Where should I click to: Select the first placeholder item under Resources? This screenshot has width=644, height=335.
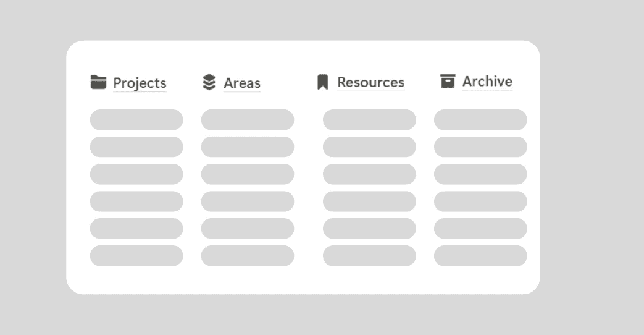pyautogui.click(x=369, y=120)
